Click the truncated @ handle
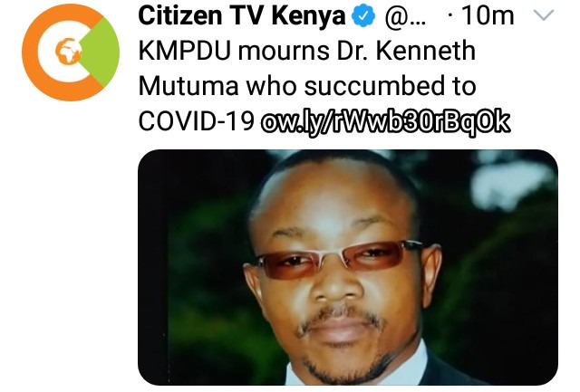The width and height of the screenshot is (580, 392). [x=405, y=17]
